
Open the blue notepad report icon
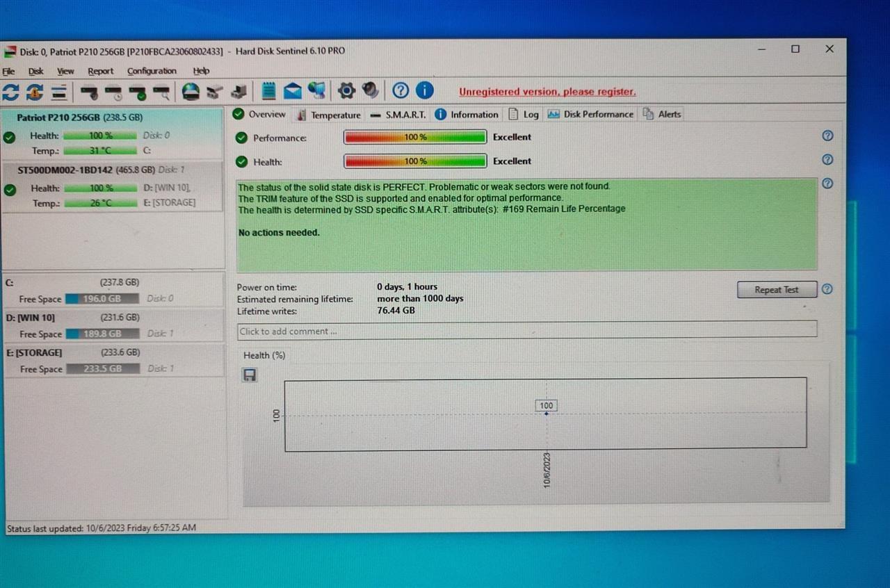tap(268, 90)
